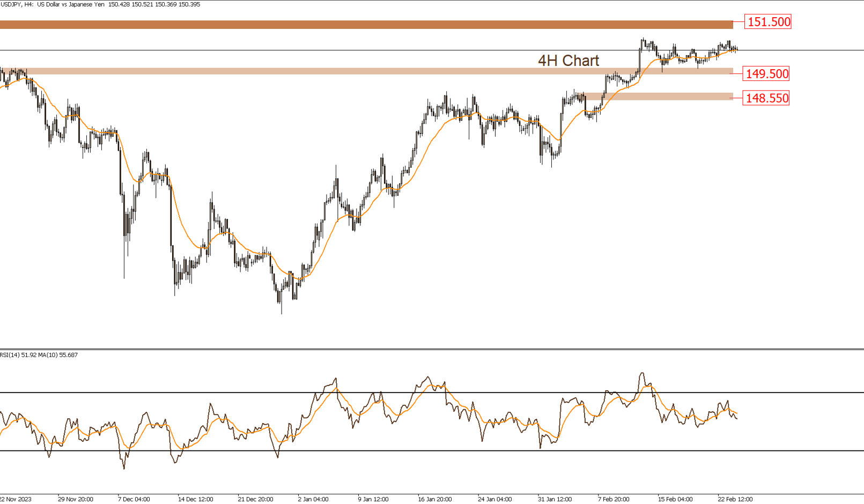
Task: Click the USDJPY, H4 chart title text
Action: point(100,4)
